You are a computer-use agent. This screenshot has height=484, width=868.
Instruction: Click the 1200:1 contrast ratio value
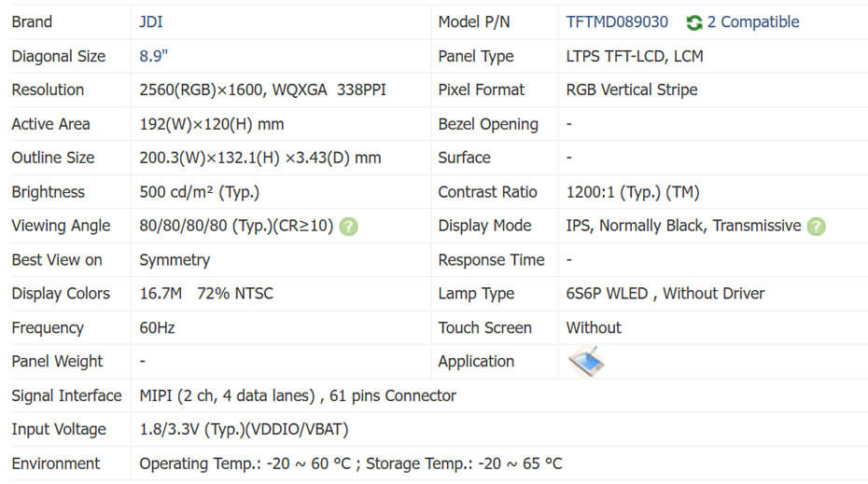pyautogui.click(x=633, y=192)
